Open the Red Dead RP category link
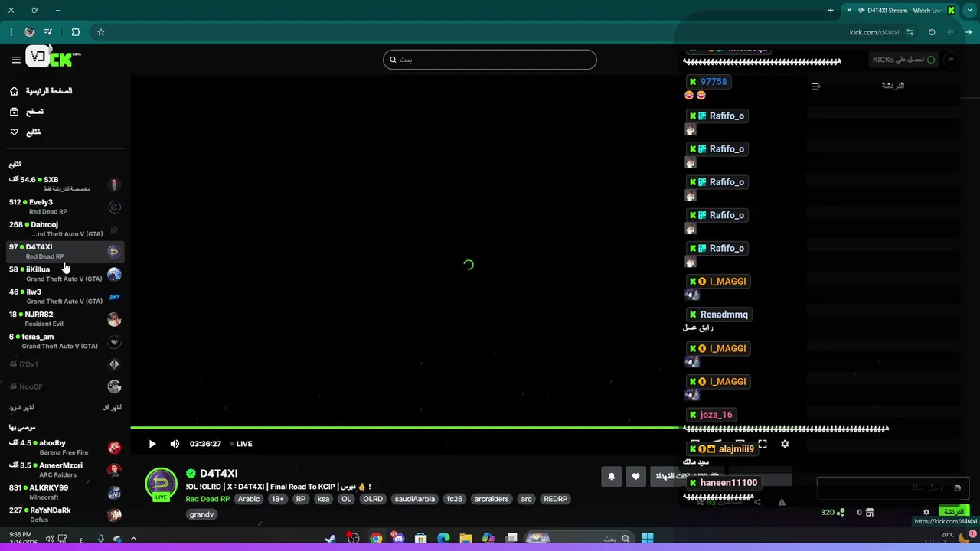The image size is (980, 551). (207, 499)
